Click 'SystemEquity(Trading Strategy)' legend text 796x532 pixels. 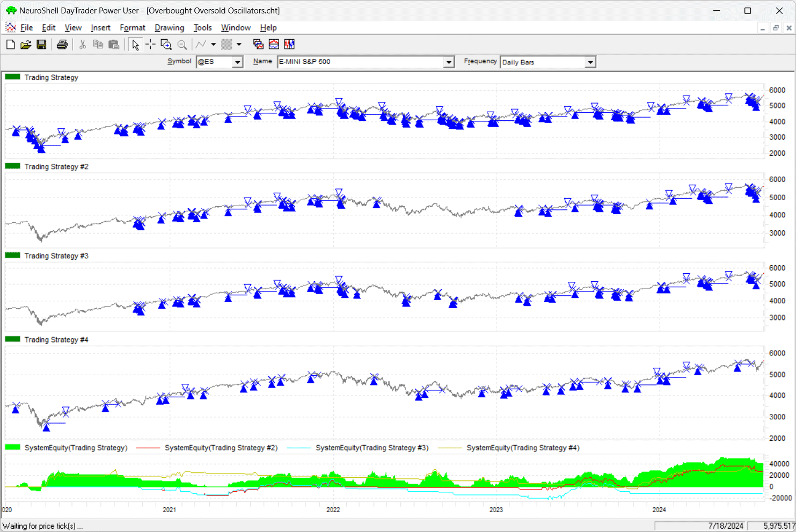[76, 448]
